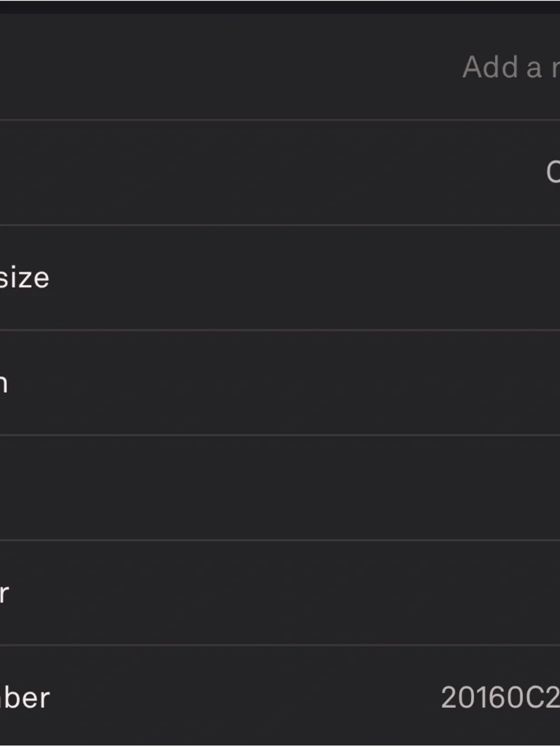The width and height of the screenshot is (560, 747).
Task: Click the partial "C" value in second row
Action: [x=553, y=171]
